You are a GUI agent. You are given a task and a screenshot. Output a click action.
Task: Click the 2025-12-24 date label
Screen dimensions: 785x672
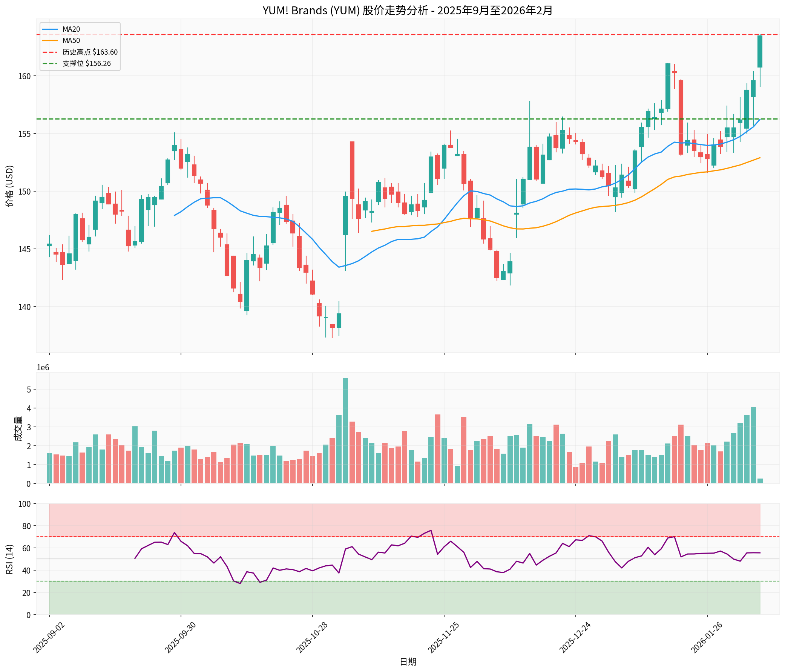click(575, 638)
